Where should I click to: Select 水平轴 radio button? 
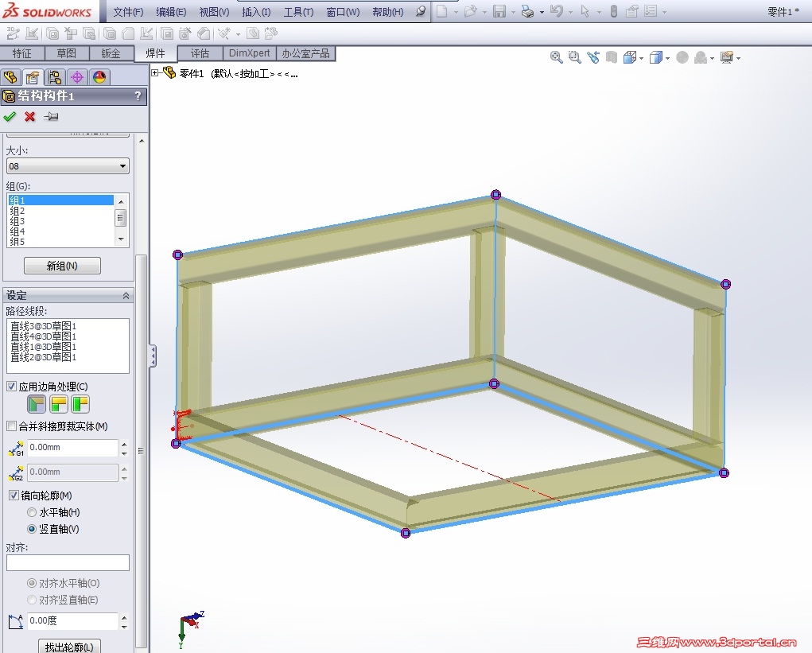[32, 512]
